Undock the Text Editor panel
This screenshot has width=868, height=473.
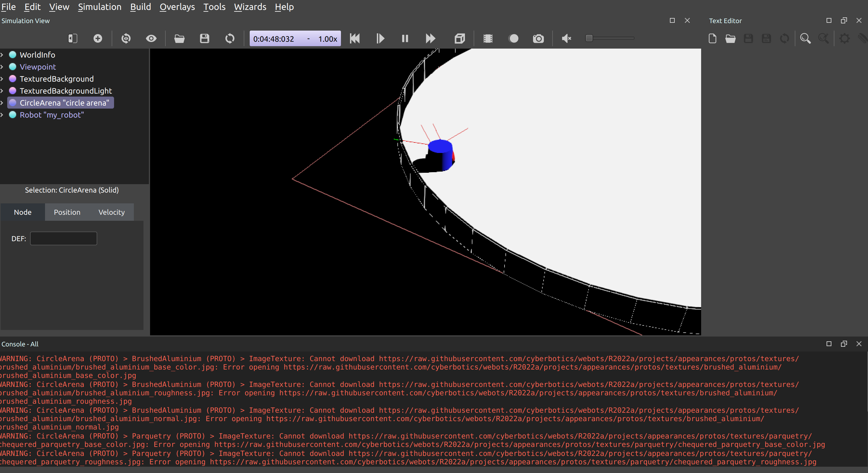tap(844, 20)
